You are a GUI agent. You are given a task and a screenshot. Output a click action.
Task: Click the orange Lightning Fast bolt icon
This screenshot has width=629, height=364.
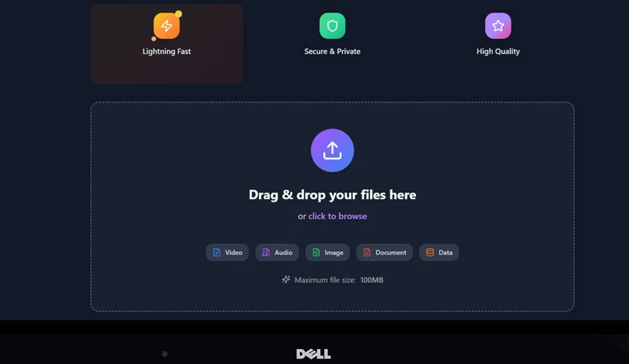point(166,26)
